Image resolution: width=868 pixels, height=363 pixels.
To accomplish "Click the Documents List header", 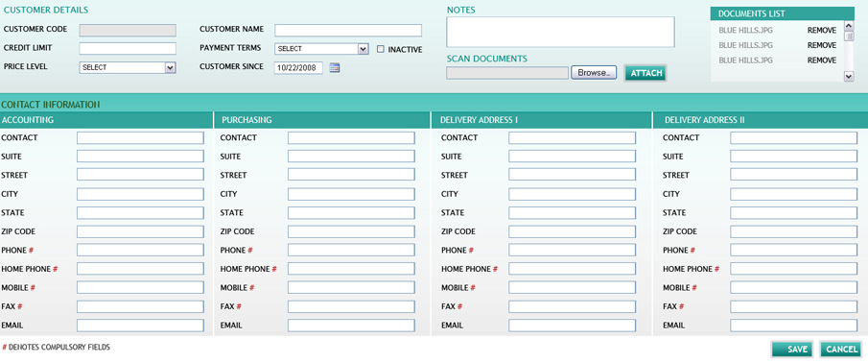I will 783,13.
